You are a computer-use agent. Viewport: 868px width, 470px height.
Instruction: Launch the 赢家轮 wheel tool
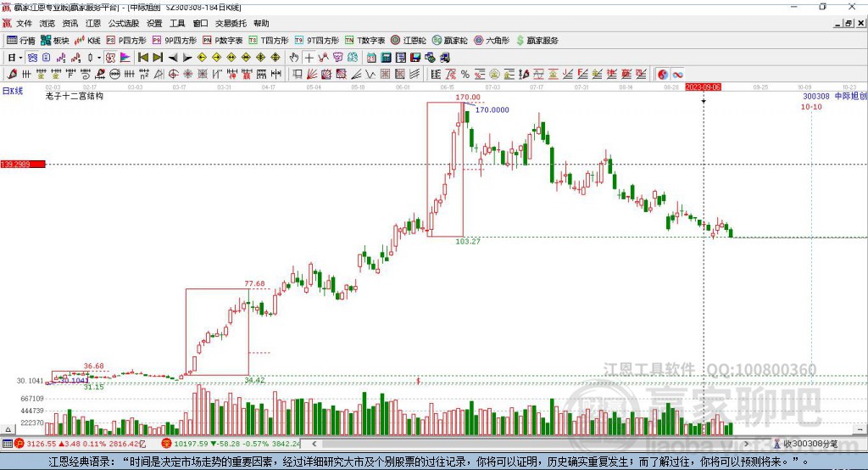click(x=450, y=41)
